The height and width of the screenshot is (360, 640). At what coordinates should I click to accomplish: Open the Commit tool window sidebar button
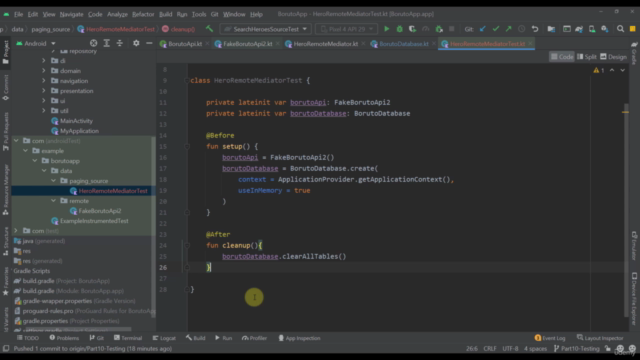coord(6,88)
